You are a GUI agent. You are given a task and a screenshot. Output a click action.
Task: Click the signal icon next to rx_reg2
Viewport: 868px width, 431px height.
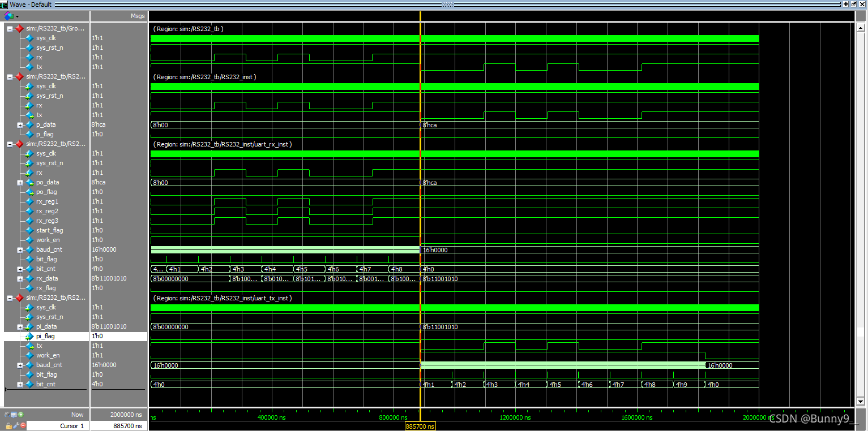pos(29,211)
